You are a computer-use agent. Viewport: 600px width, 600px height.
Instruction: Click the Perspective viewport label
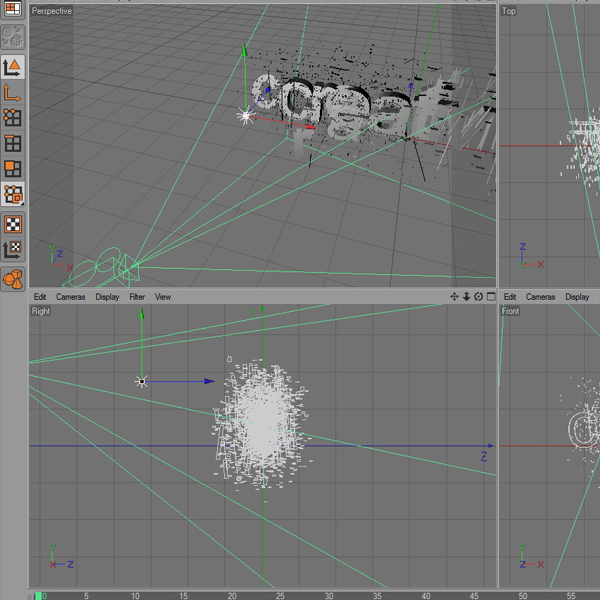[52, 11]
